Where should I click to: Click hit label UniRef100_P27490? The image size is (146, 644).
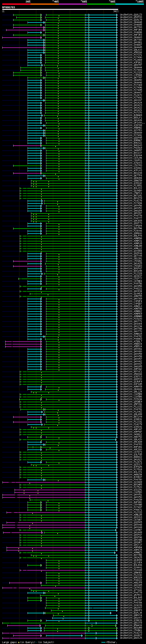pyautogui.click(x=131, y=58)
